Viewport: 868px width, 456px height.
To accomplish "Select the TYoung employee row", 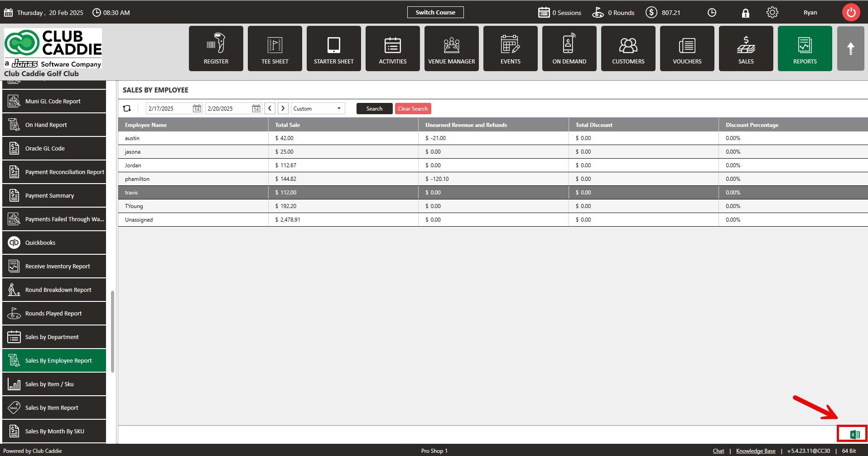I will (x=493, y=206).
